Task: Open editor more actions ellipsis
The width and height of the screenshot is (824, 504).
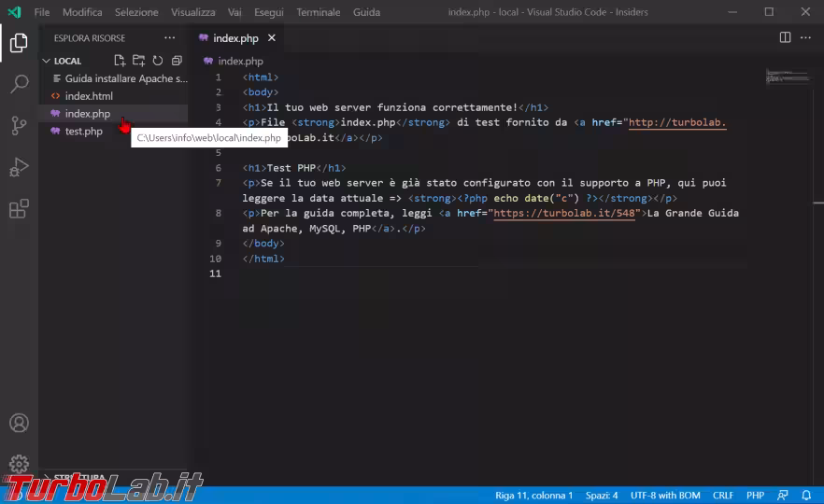Action: click(x=805, y=37)
